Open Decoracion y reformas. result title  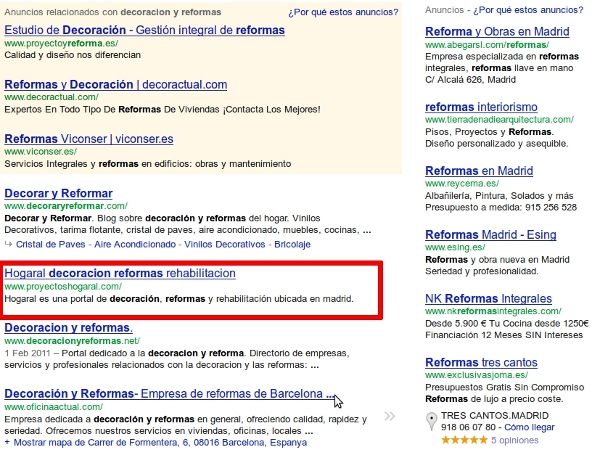pos(68,328)
